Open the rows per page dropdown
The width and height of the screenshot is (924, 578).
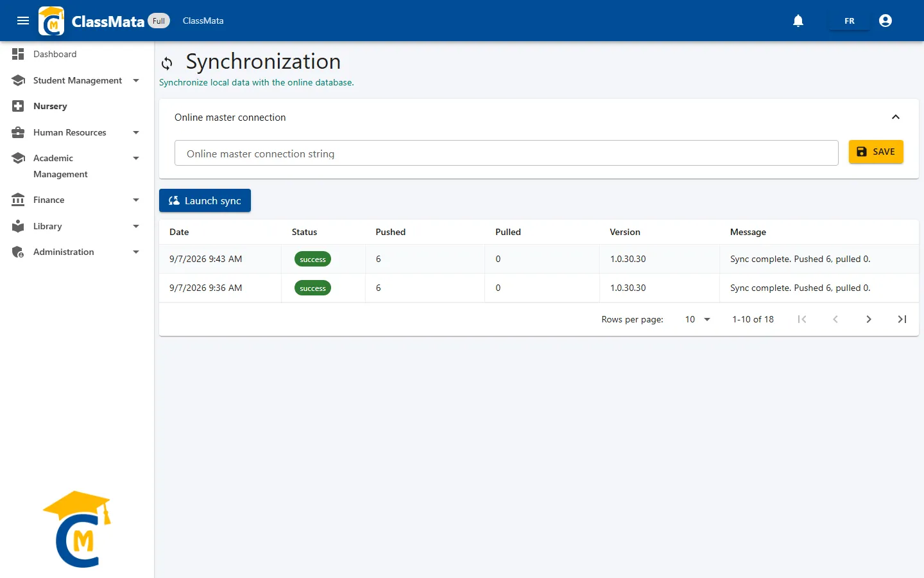pyautogui.click(x=697, y=319)
